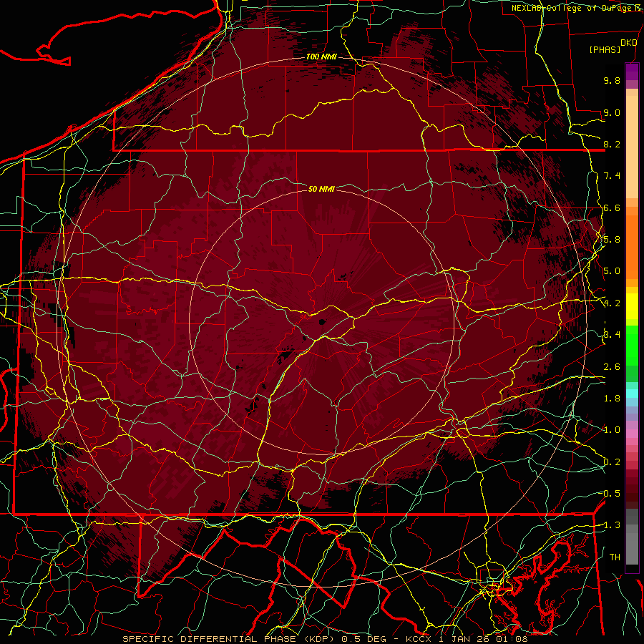
Task: Click the '50 NMI' range ring label
Action: [321, 189]
